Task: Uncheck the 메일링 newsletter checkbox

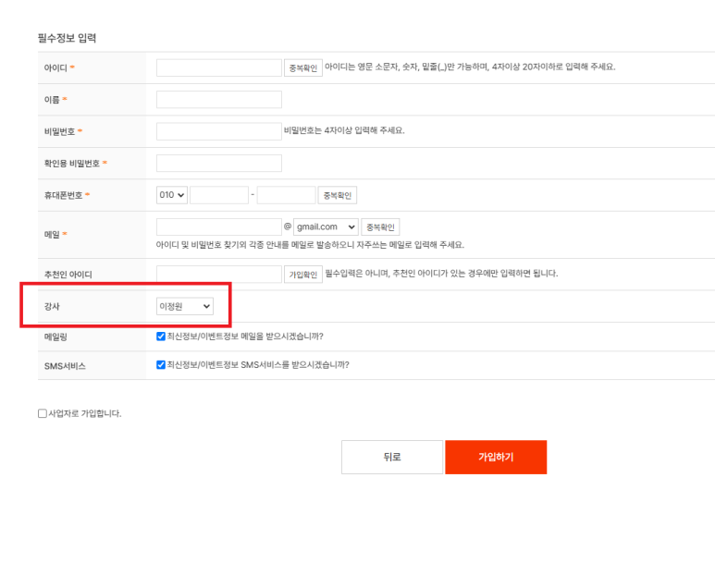Action: (161, 337)
